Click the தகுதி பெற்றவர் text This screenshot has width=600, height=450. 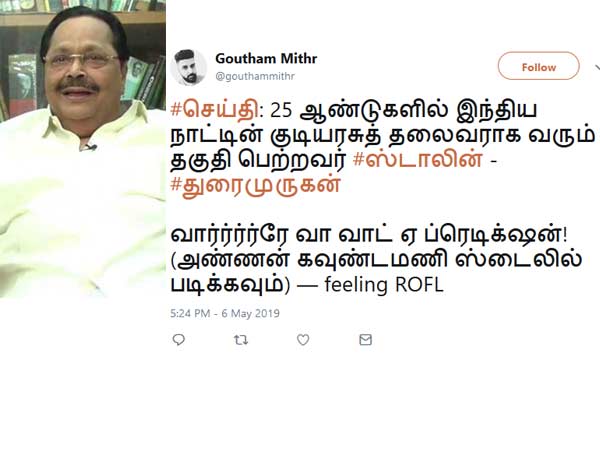pyautogui.click(x=258, y=160)
